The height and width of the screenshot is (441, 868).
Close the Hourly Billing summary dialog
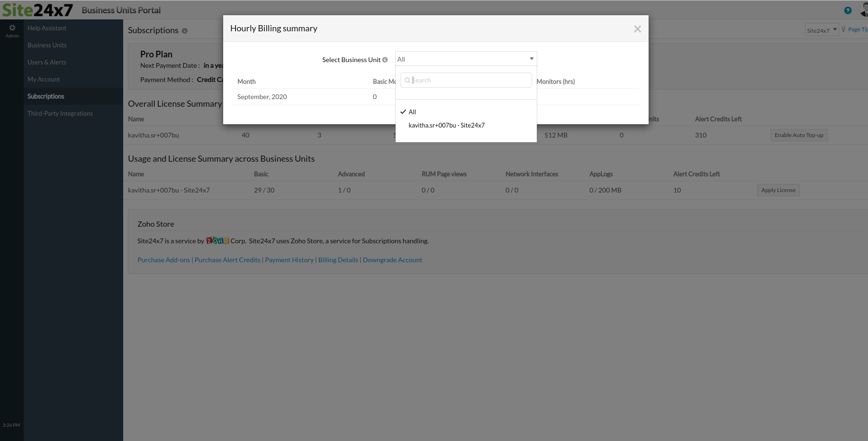tap(637, 29)
